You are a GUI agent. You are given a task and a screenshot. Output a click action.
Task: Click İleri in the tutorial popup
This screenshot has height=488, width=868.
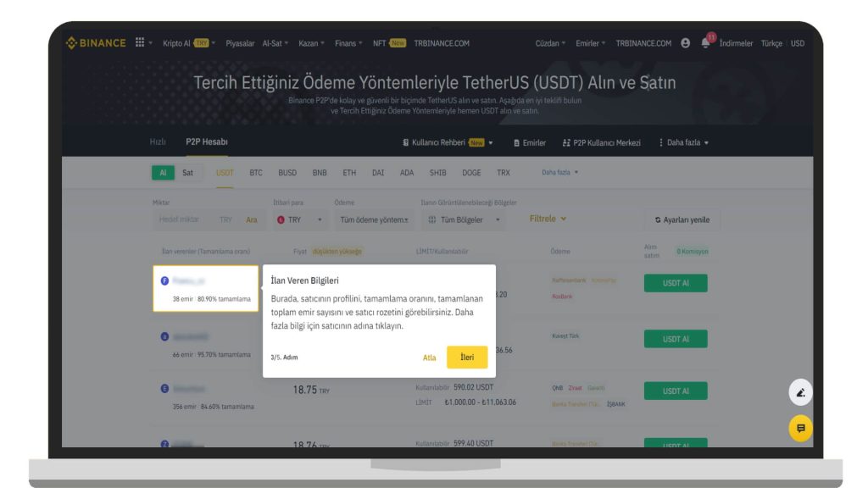(467, 358)
